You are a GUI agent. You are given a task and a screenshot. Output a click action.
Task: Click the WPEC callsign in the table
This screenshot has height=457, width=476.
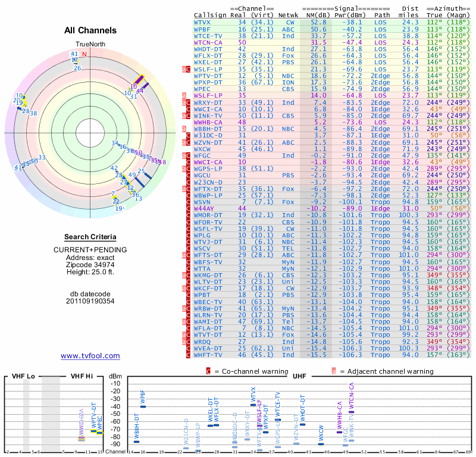(x=202, y=89)
